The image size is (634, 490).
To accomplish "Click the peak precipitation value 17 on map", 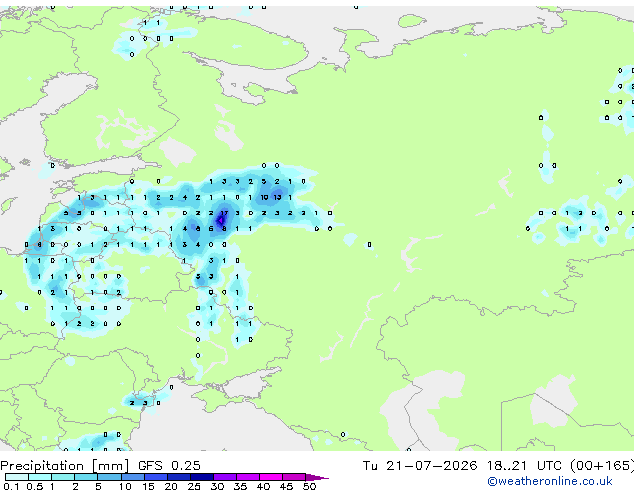I will coord(224,213).
